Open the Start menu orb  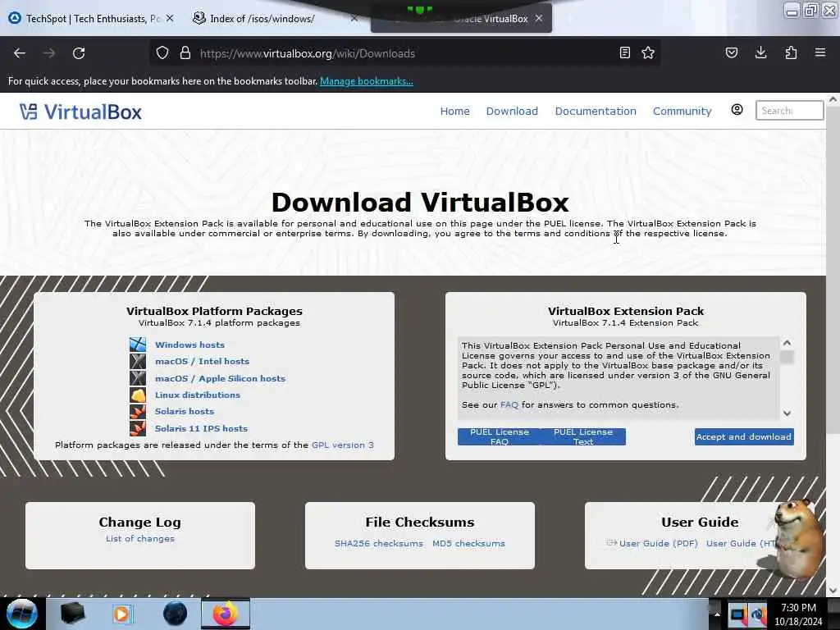click(x=21, y=614)
